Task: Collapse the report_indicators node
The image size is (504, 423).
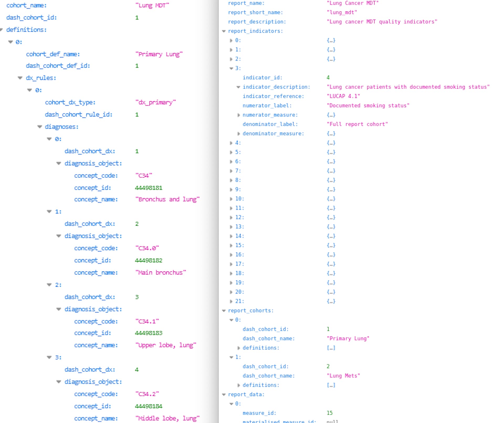Action: (x=224, y=31)
